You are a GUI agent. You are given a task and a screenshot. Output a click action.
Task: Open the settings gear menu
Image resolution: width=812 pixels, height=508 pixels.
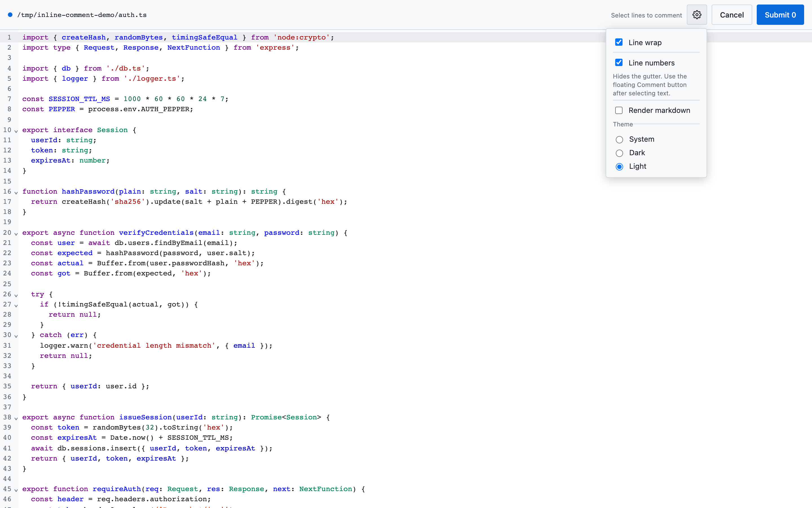point(697,15)
